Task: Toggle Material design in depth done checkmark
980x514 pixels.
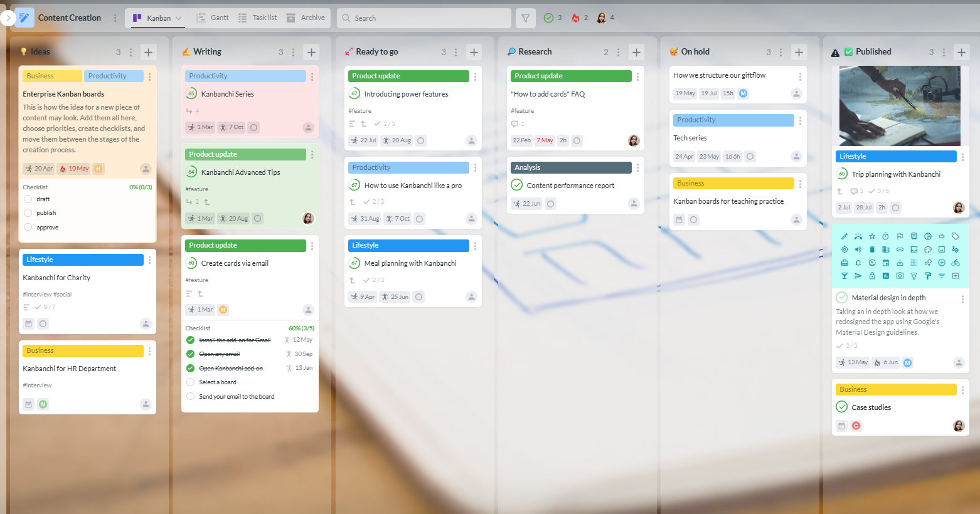Action: (842, 298)
